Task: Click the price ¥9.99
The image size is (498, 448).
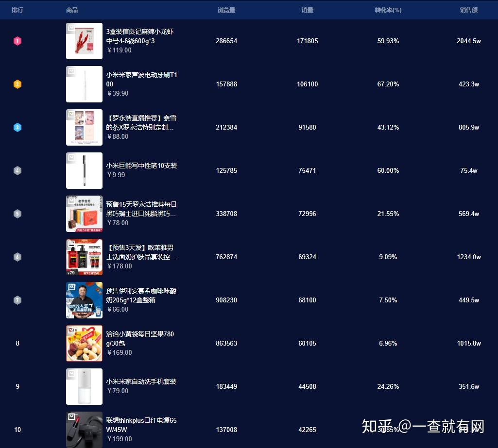Action: pyautogui.click(x=116, y=175)
